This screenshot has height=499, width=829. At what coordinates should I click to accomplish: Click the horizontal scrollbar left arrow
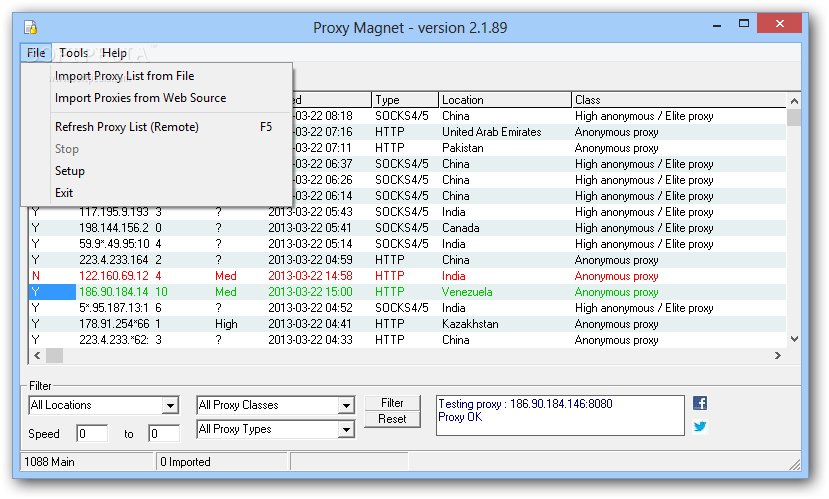[x=37, y=355]
